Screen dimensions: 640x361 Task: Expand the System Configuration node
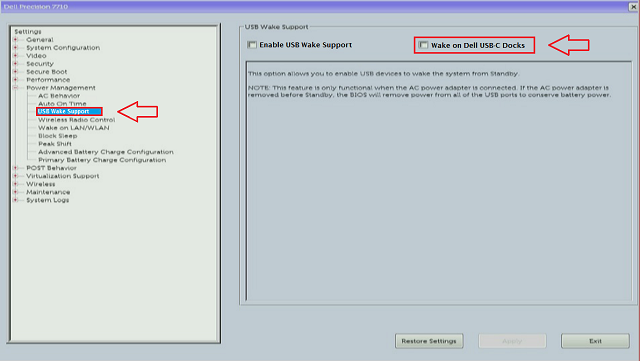(16, 48)
